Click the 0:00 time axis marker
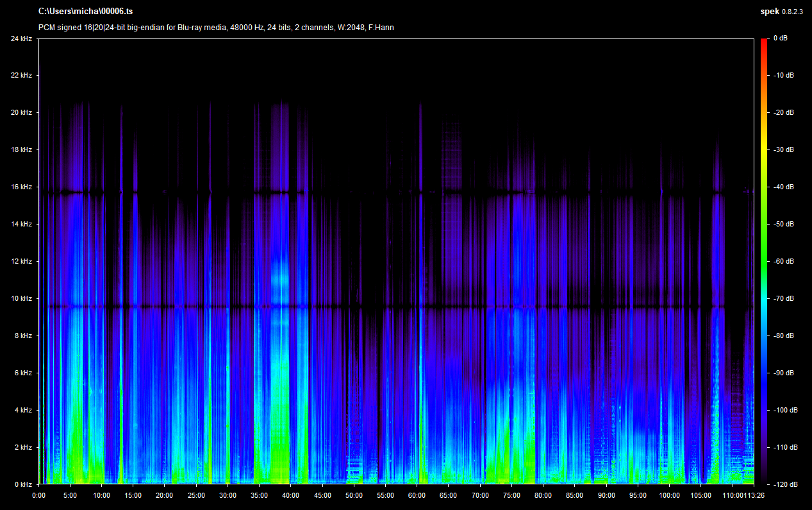The image size is (812, 510). [x=38, y=495]
